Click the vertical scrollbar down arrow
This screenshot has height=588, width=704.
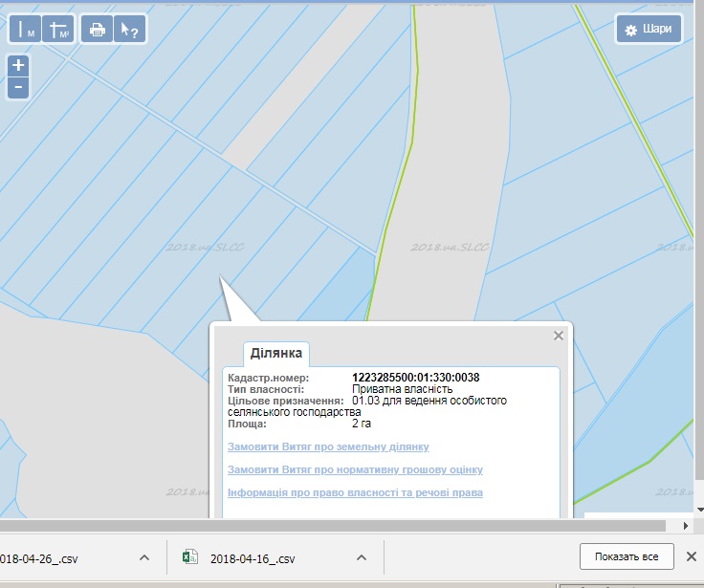pos(700,510)
